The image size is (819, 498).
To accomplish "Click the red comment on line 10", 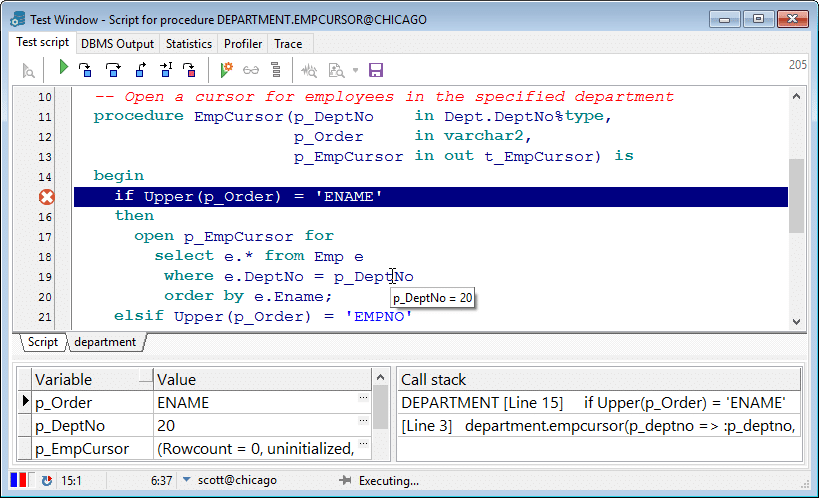I will point(384,97).
